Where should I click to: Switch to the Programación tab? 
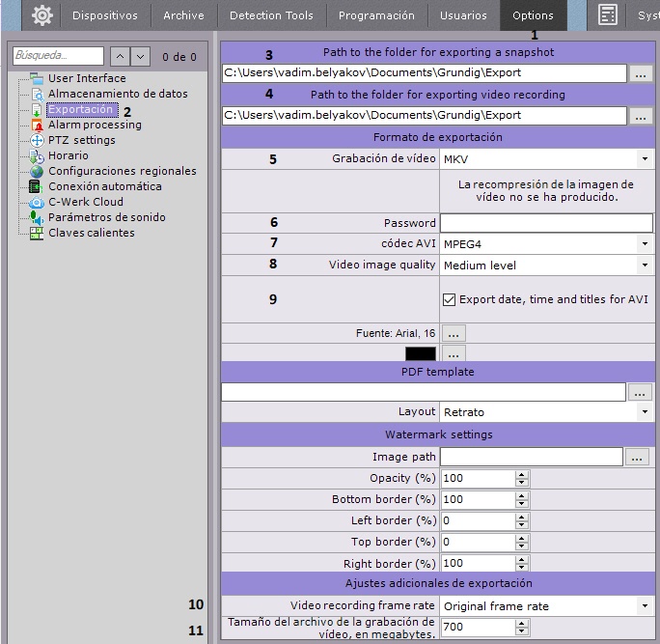click(x=376, y=15)
